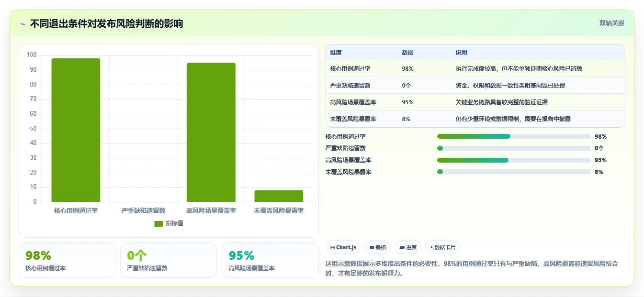Click progress list label 核心用例通过率
Screen dimensions: 644x297
[x=345, y=137]
